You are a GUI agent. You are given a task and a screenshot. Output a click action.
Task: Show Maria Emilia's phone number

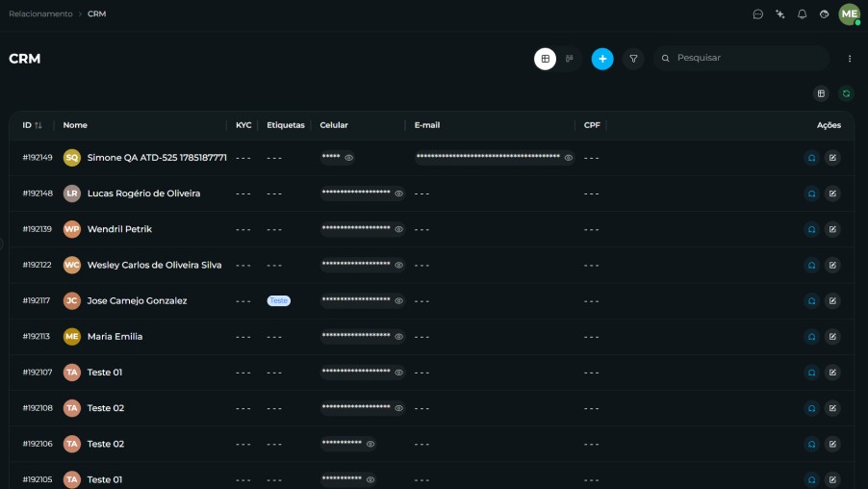(x=398, y=337)
